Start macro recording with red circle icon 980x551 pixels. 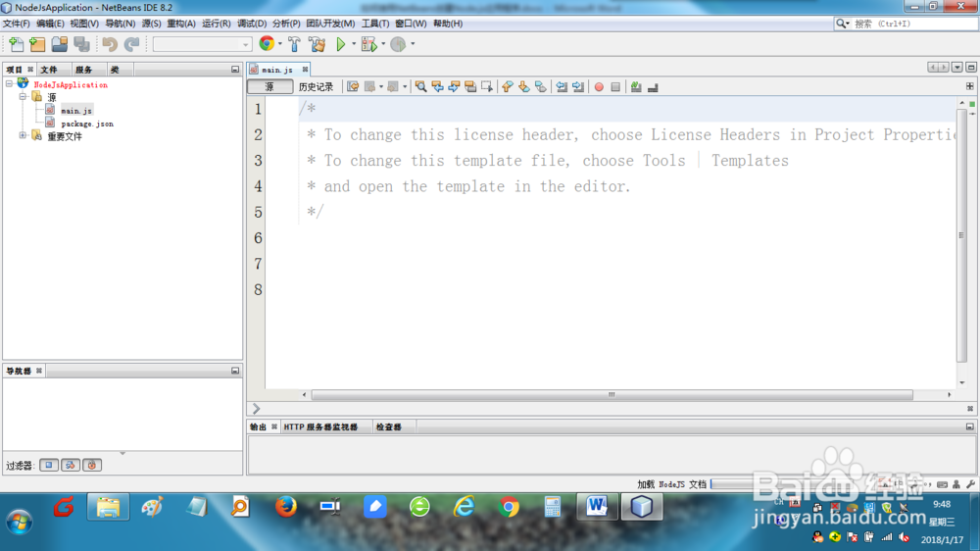599,87
